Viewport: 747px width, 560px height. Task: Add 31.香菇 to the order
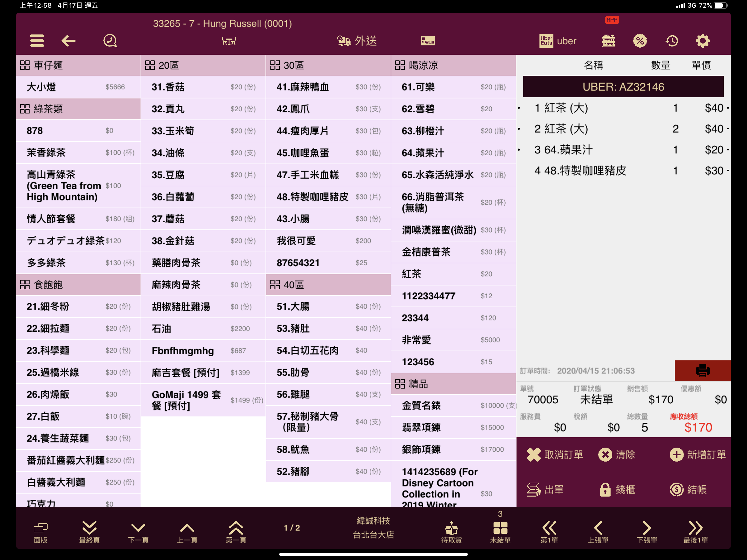pos(203,87)
